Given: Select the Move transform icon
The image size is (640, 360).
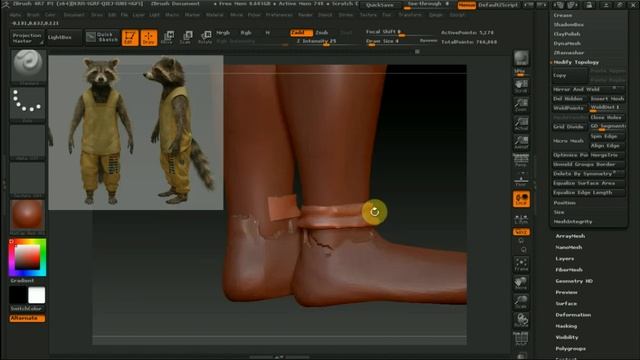Looking at the screenshot, I should click(x=167, y=38).
